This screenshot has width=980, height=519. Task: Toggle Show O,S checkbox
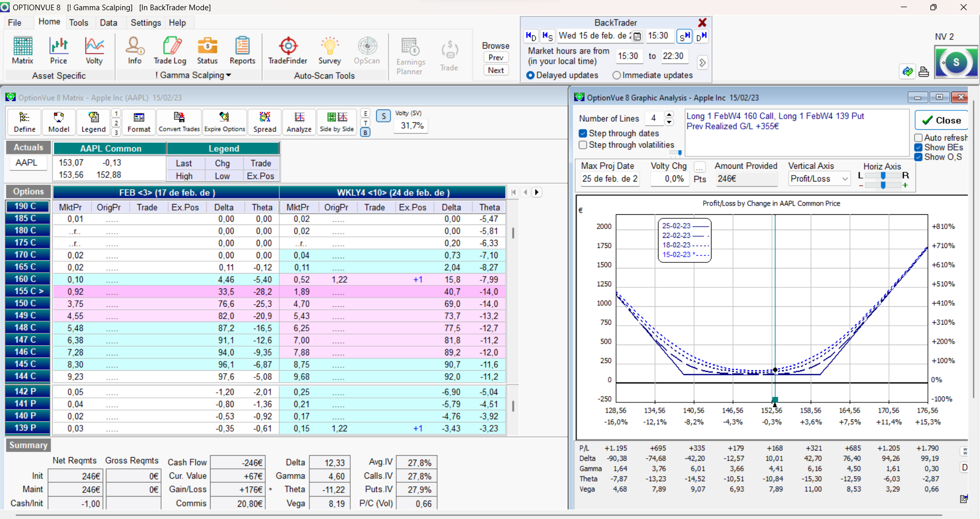point(919,157)
